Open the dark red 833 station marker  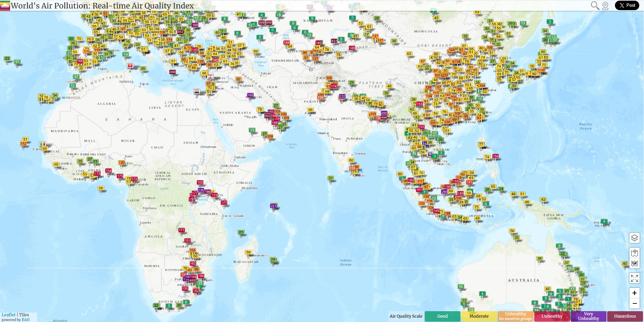334,41
